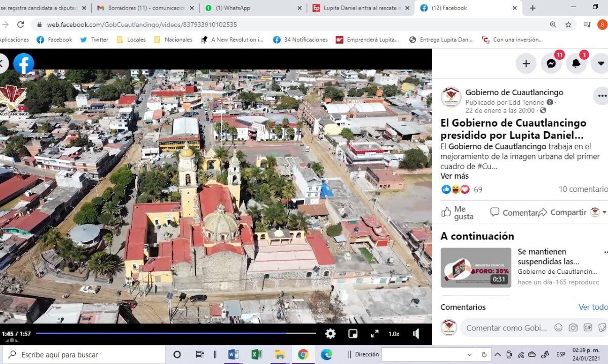Expand the Facebook account dropdown arrow
The height and width of the screenshot is (364, 608).
(601, 63)
